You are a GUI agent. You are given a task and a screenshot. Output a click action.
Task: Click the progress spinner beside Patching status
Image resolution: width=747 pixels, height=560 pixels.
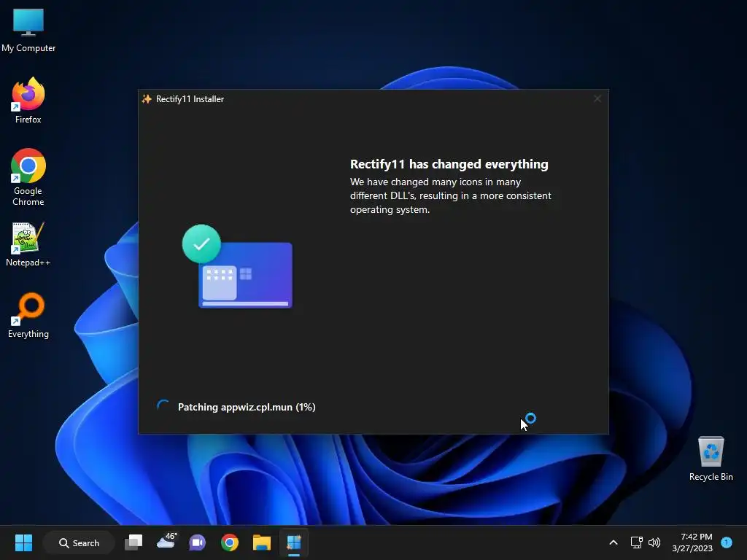pyautogui.click(x=163, y=406)
